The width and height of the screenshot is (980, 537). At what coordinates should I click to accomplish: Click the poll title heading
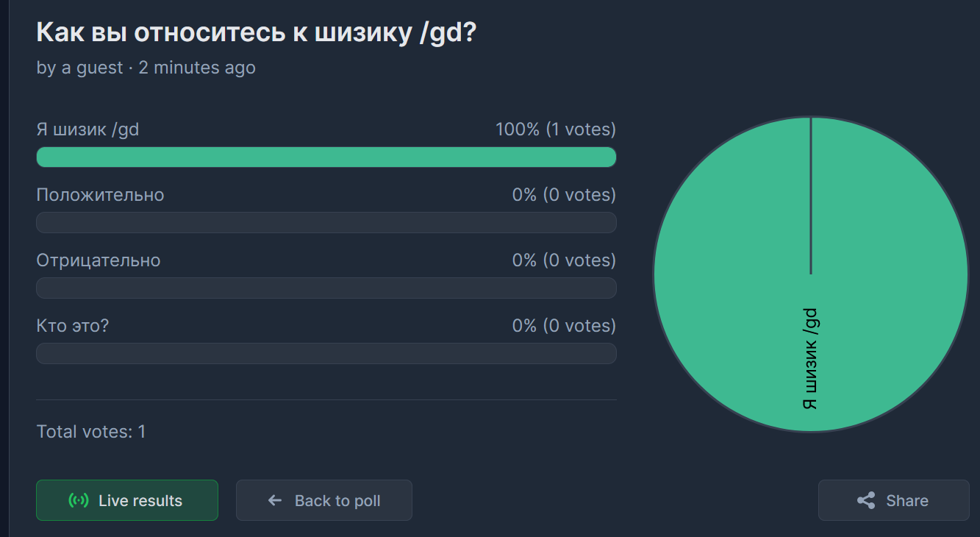coord(257,32)
